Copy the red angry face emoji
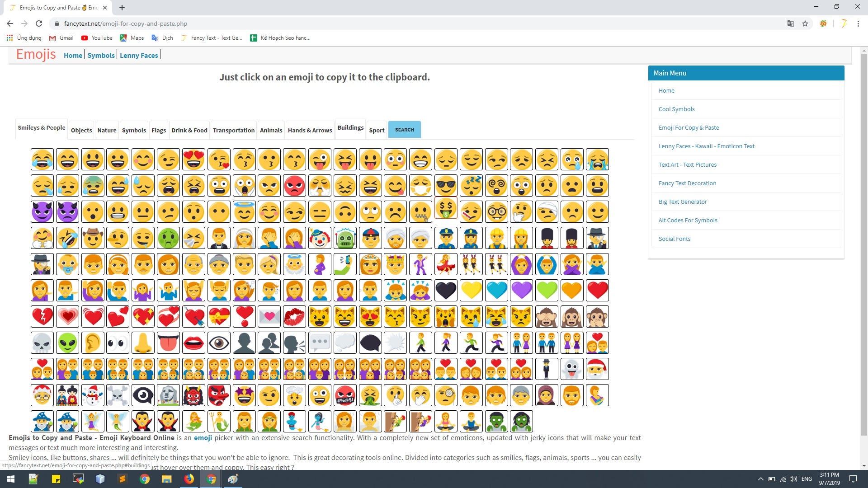 coord(294,186)
